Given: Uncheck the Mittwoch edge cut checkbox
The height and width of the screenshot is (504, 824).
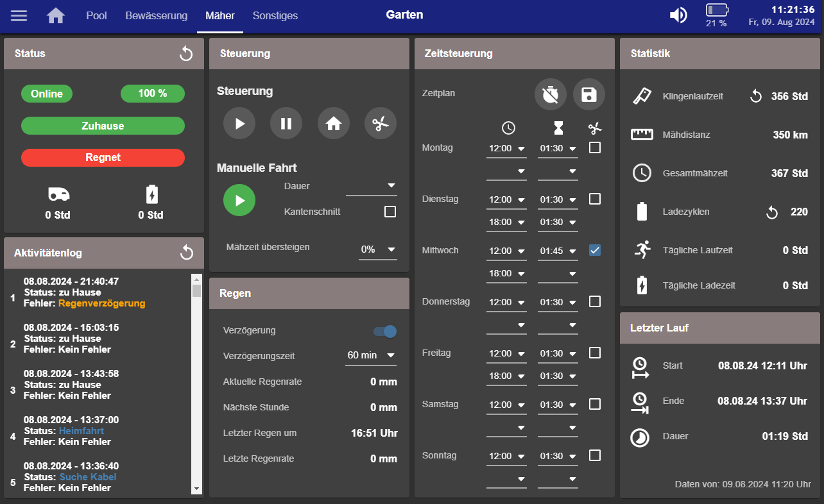Looking at the screenshot, I should [x=595, y=250].
